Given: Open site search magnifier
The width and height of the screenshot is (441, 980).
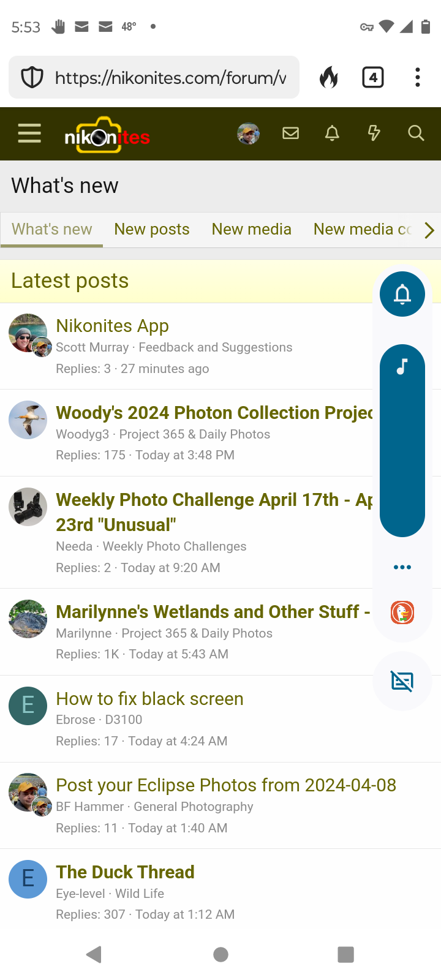Looking at the screenshot, I should pyautogui.click(x=416, y=133).
